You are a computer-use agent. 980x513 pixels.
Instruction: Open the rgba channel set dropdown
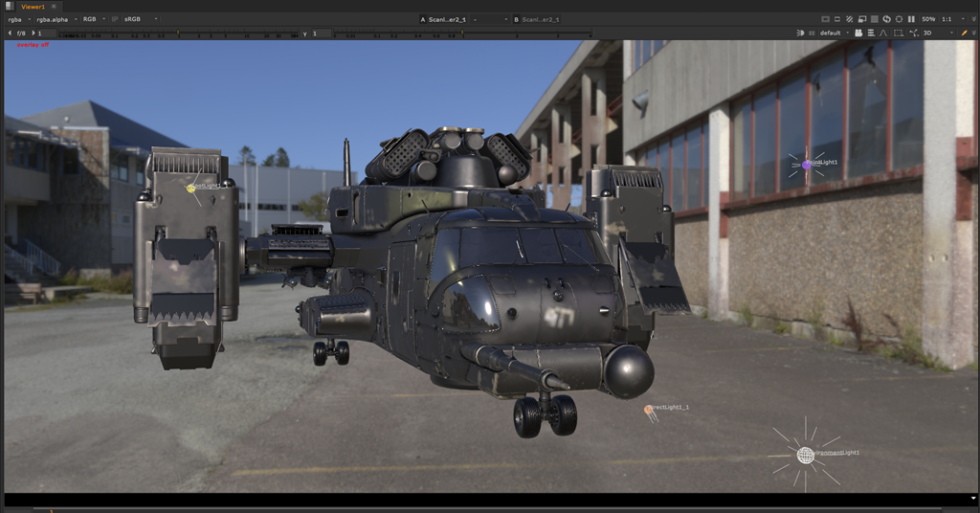pyautogui.click(x=19, y=19)
